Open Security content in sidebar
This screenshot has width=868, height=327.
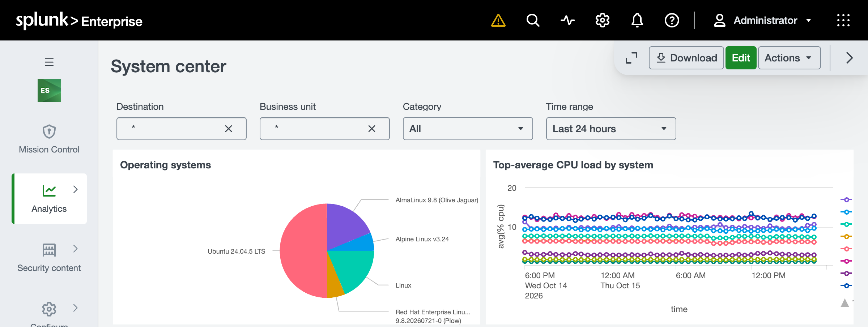49,258
